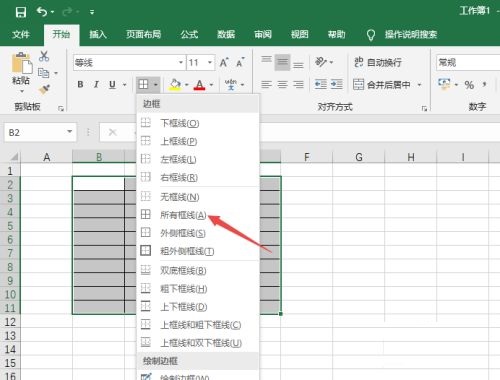Open the 等线 font name dropdown
Screen dimensions: 500x380
tap(180, 62)
